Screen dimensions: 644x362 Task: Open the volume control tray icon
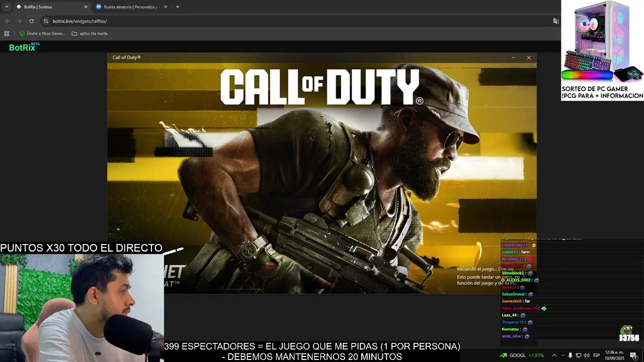tap(587, 355)
